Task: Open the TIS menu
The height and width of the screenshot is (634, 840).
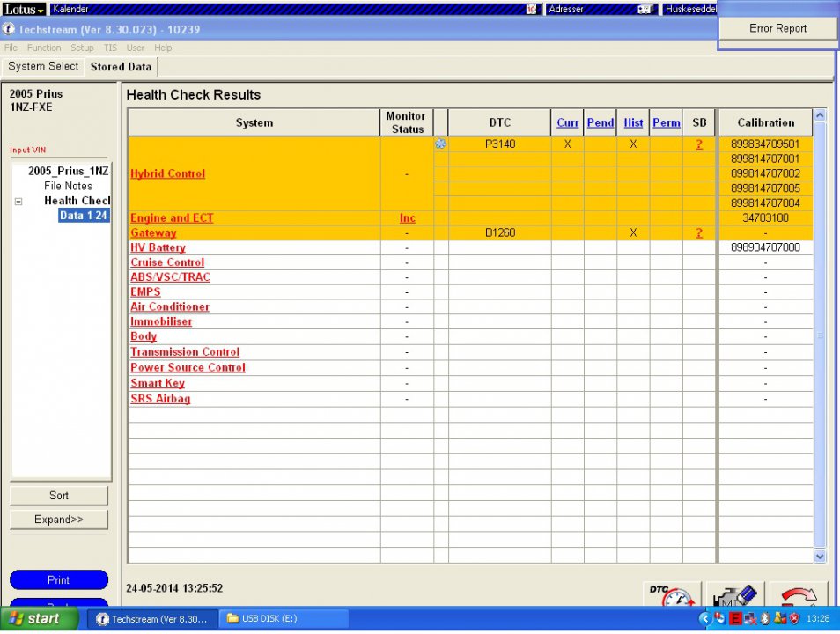Action: tap(110, 48)
